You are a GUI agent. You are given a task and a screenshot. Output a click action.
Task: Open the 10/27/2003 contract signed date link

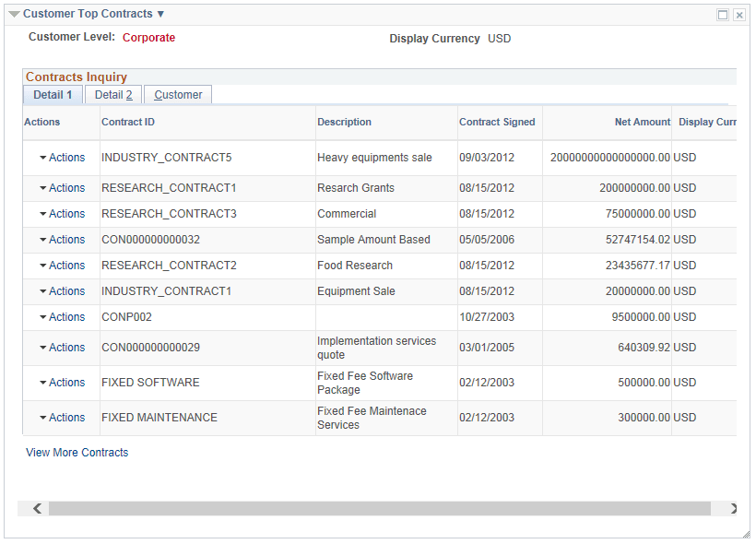click(x=486, y=316)
